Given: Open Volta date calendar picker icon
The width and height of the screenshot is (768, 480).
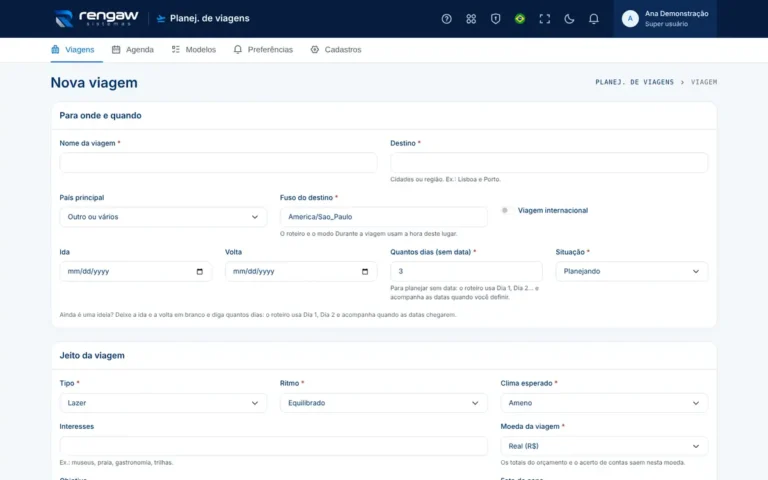Looking at the screenshot, I should (365, 271).
